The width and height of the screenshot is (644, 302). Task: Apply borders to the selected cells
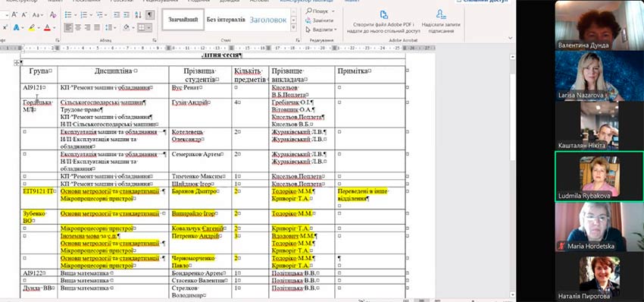pos(141,27)
